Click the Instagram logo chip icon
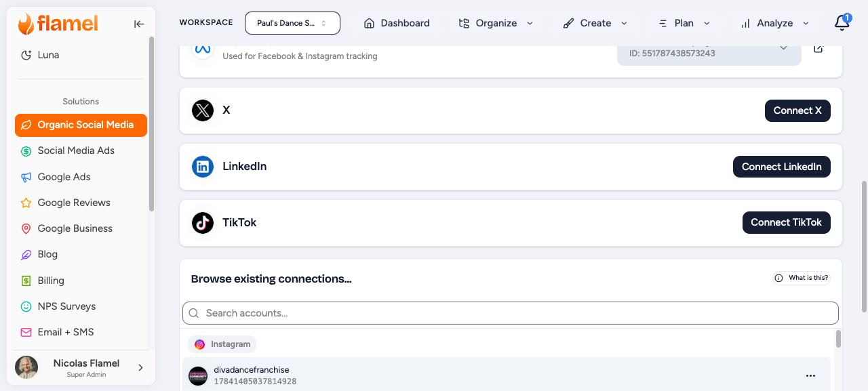The image size is (868, 391). pos(200,344)
